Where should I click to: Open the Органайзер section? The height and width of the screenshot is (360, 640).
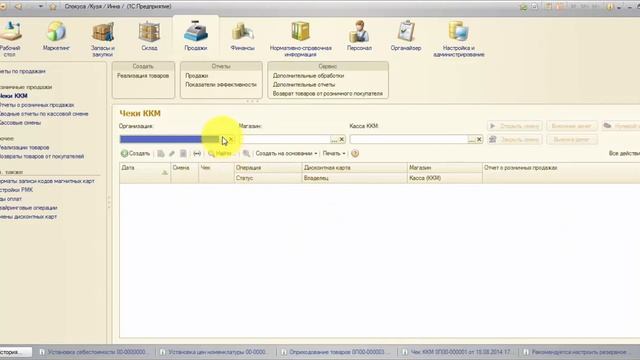pos(406,37)
